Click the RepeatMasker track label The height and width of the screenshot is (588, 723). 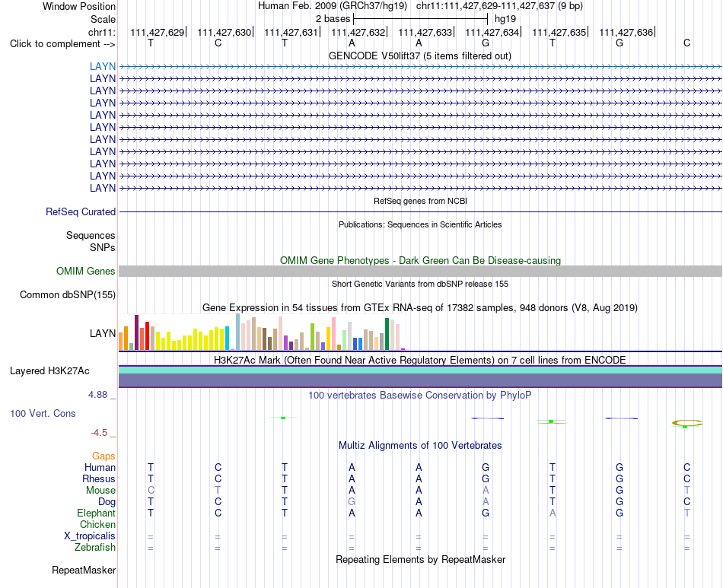[x=84, y=571]
